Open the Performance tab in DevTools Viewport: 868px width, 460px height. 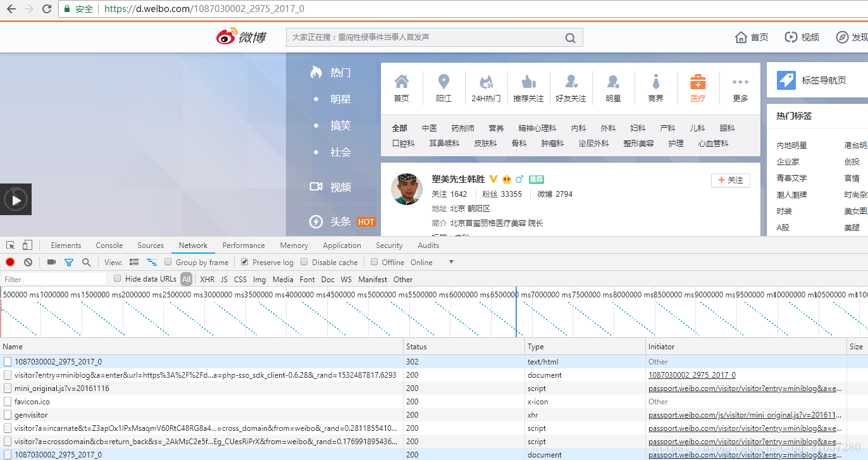coord(244,246)
